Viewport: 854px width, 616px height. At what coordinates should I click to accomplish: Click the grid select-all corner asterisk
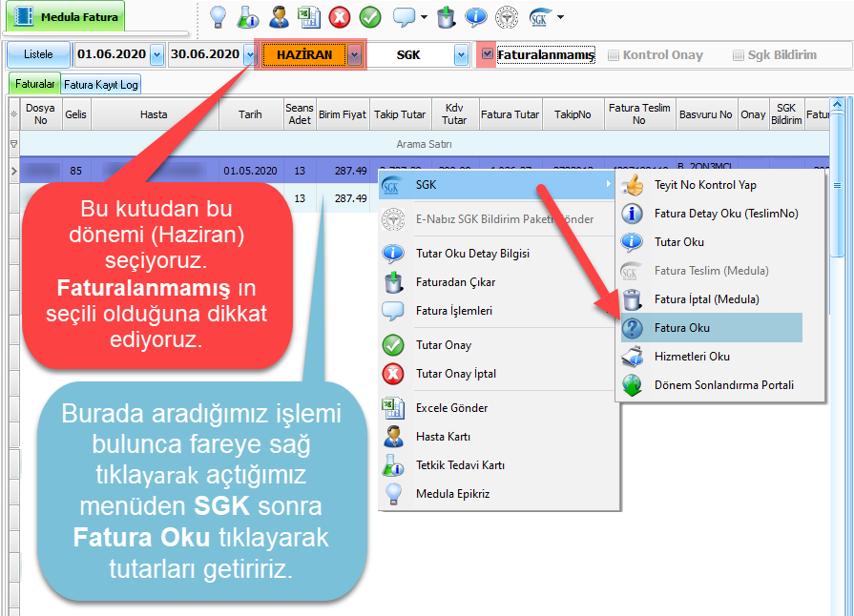[x=14, y=114]
